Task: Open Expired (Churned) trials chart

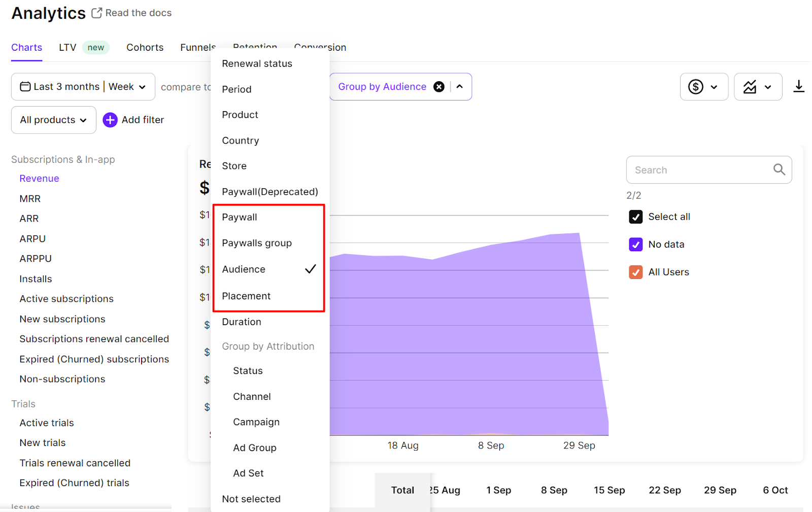Action: (75, 483)
